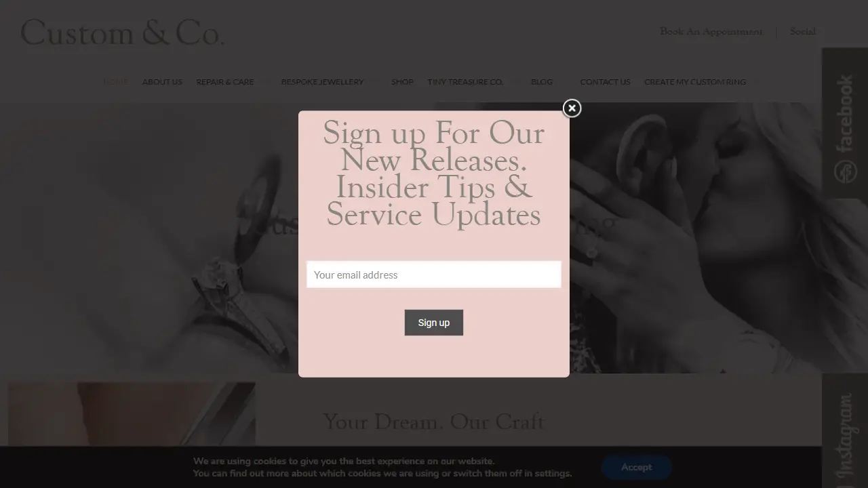Expand the BESPOKE JEWELLERY menu

[322, 82]
